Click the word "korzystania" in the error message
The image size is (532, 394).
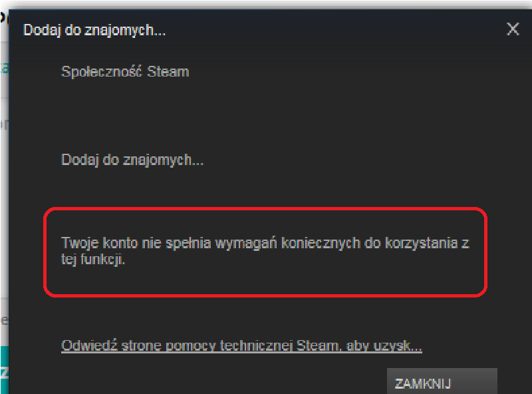click(x=422, y=243)
